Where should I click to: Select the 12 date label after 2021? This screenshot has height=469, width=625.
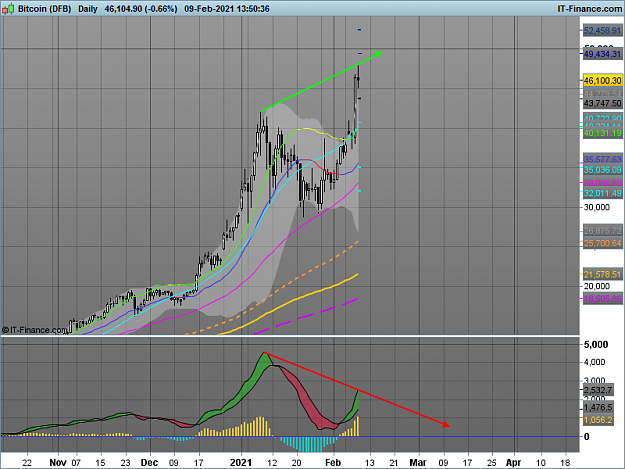272,463
